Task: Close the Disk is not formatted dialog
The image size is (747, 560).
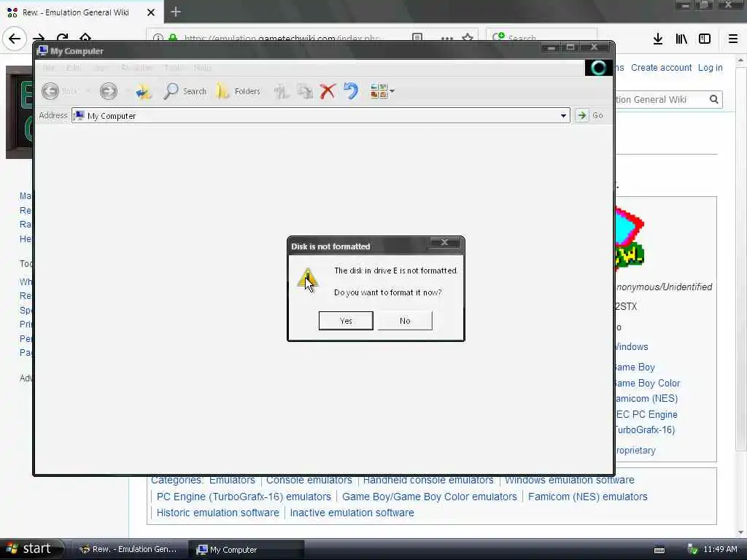Action: click(x=444, y=242)
